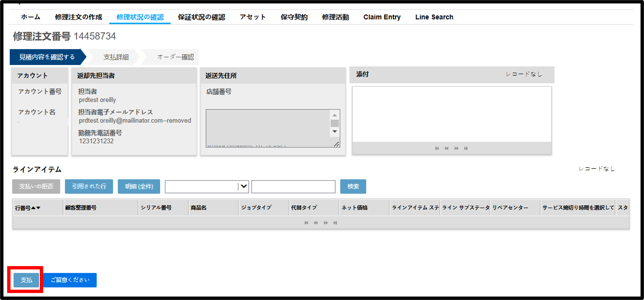Go to 修理注文の作成 tab

(78, 17)
